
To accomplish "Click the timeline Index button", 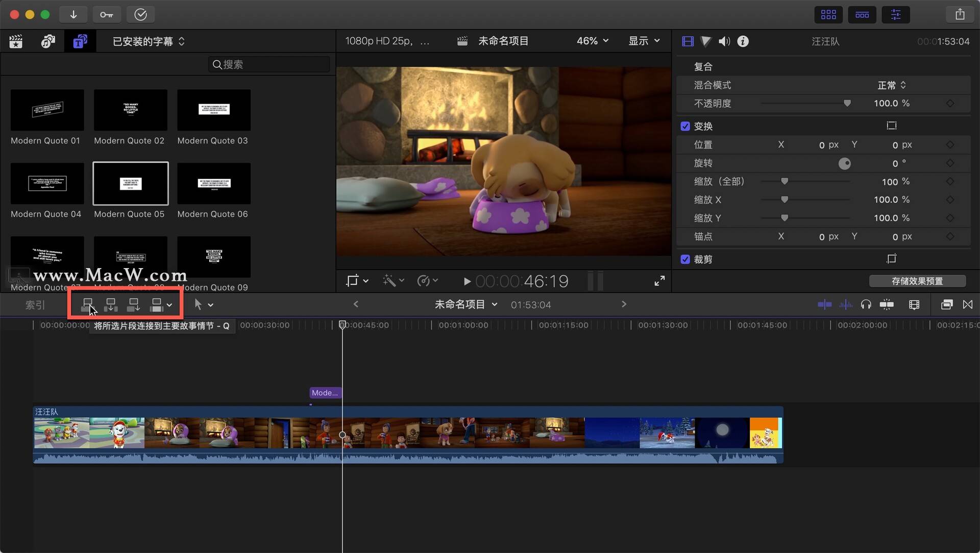I will pyautogui.click(x=35, y=305).
